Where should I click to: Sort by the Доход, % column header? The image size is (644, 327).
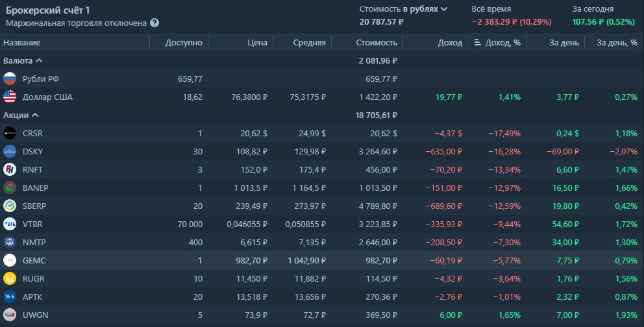coord(499,43)
